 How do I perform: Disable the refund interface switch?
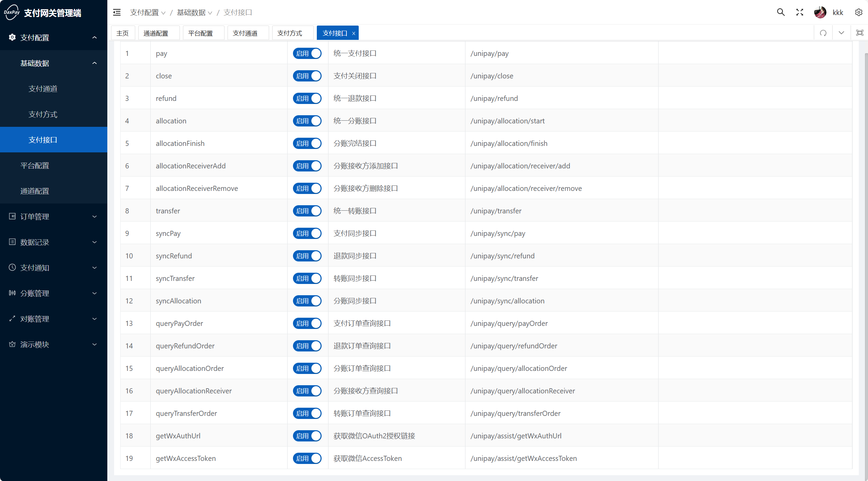[x=307, y=99]
